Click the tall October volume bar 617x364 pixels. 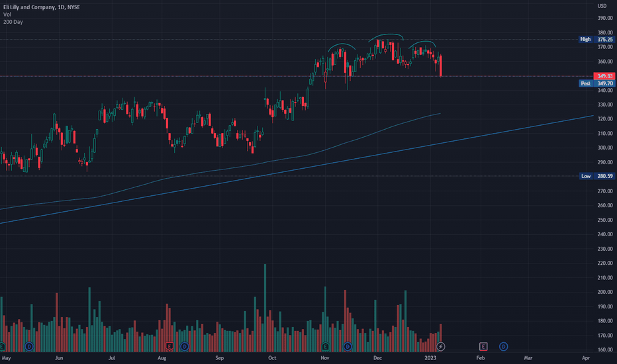tap(265, 308)
